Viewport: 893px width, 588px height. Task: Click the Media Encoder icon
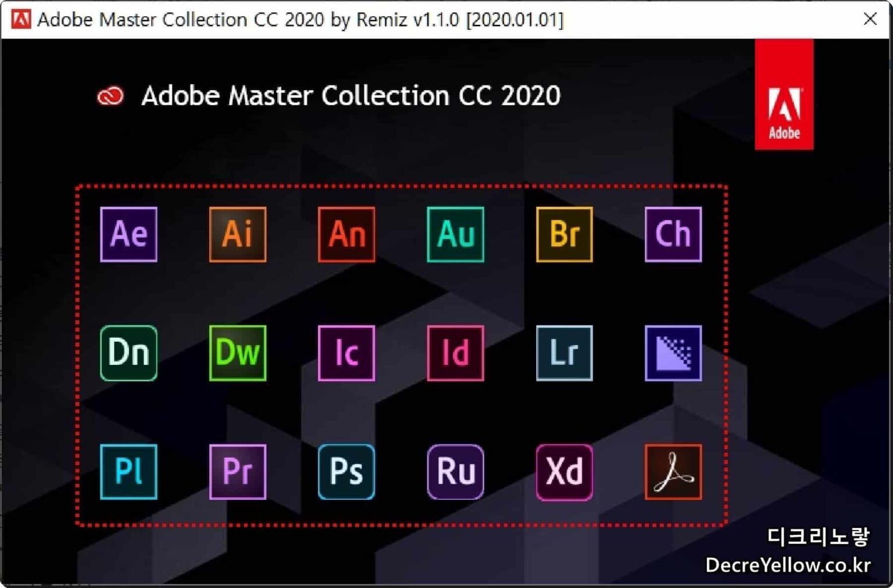[673, 353]
